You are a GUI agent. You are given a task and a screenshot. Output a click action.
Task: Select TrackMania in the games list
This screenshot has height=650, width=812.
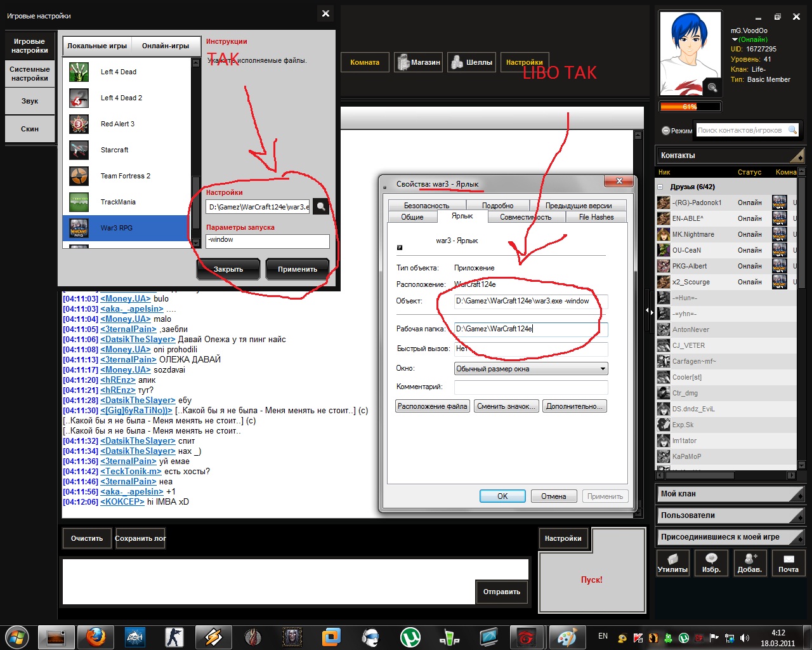pyautogui.click(x=127, y=202)
